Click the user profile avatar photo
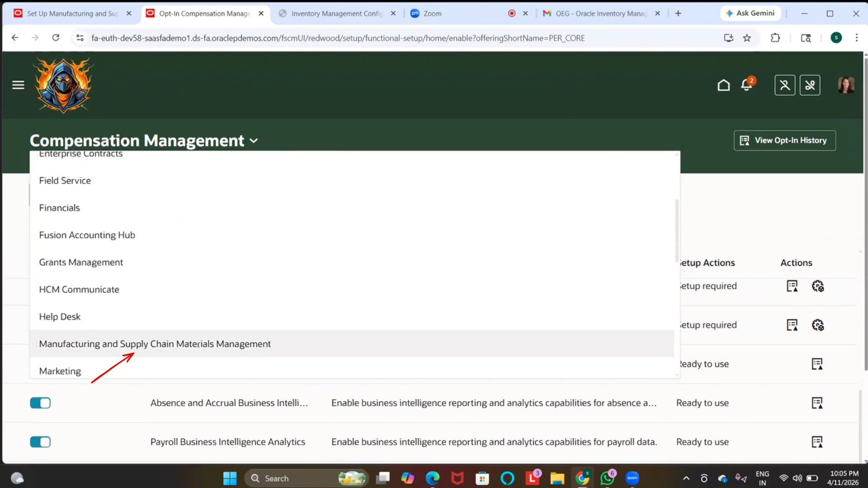868x488 pixels. coord(846,85)
